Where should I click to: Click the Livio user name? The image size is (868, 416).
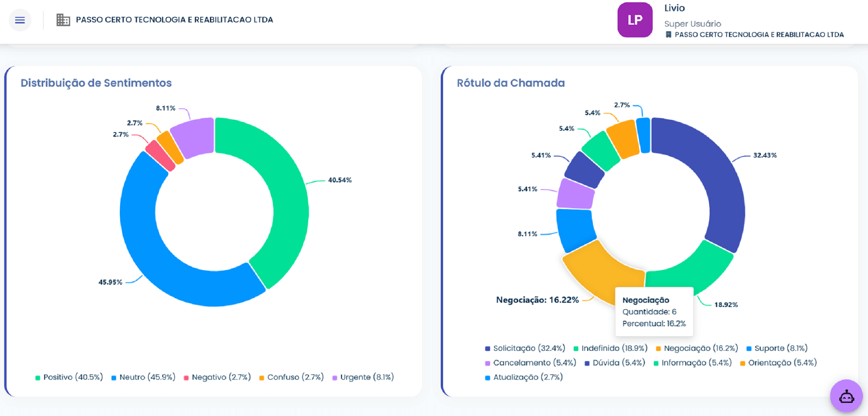coord(674,8)
